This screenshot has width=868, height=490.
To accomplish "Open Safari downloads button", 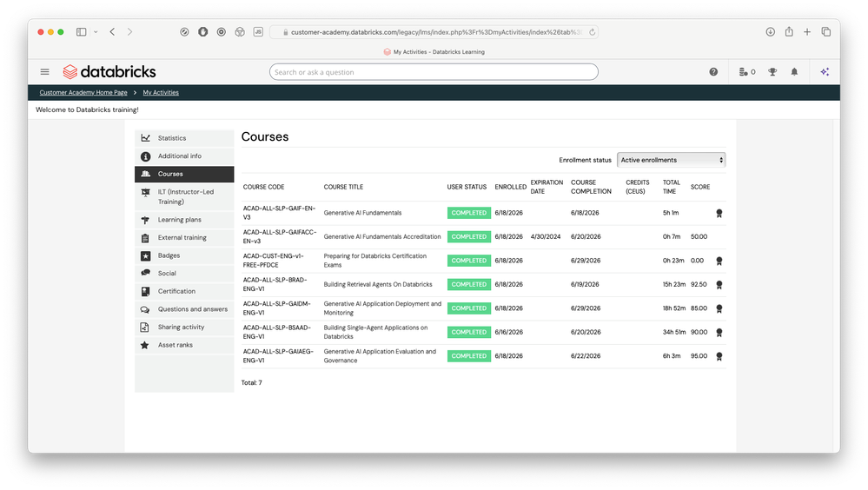I will click(x=770, y=32).
